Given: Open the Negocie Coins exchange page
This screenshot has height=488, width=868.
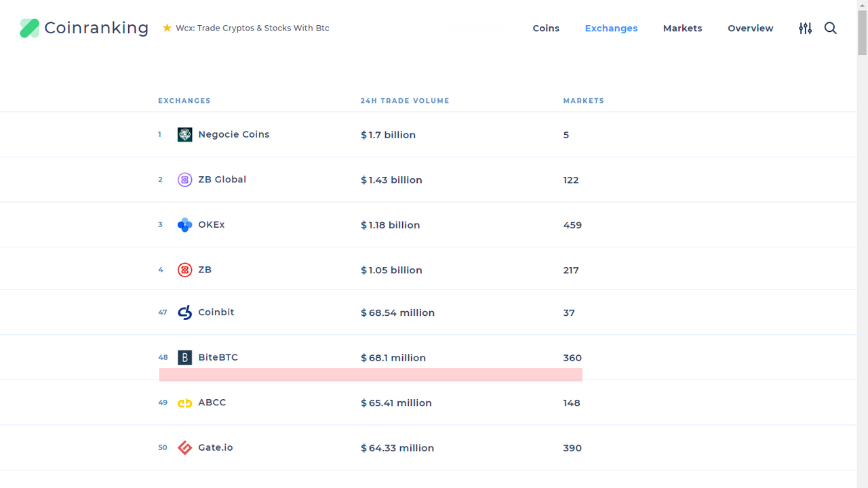Looking at the screenshot, I should pyautogui.click(x=234, y=134).
